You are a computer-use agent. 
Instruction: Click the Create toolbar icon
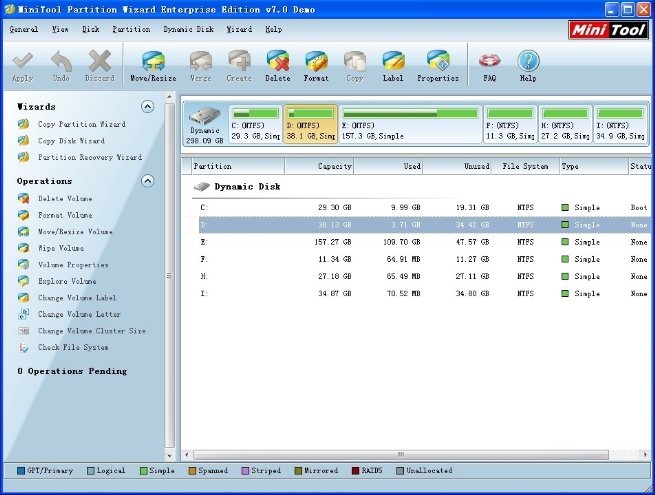point(239,61)
